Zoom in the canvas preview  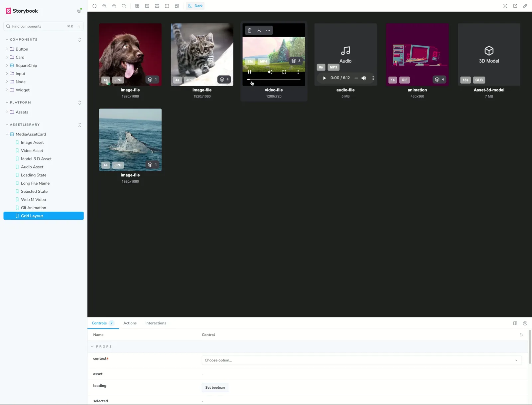(104, 6)
